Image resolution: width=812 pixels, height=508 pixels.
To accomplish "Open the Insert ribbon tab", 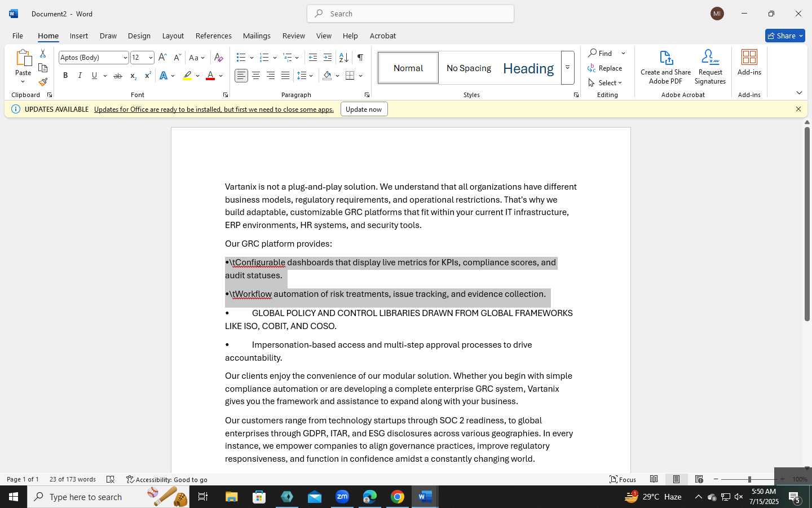I will [x=79, y=36].
